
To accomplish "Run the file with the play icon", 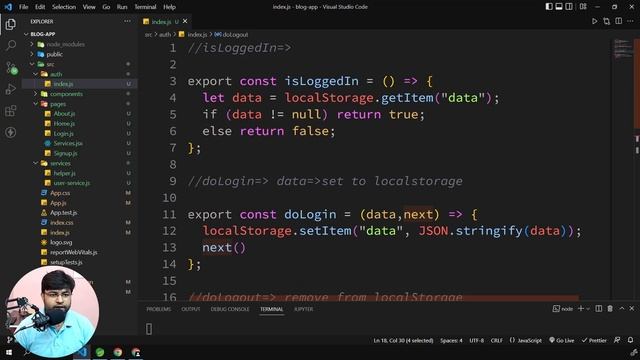I will (x=594, y=21).
